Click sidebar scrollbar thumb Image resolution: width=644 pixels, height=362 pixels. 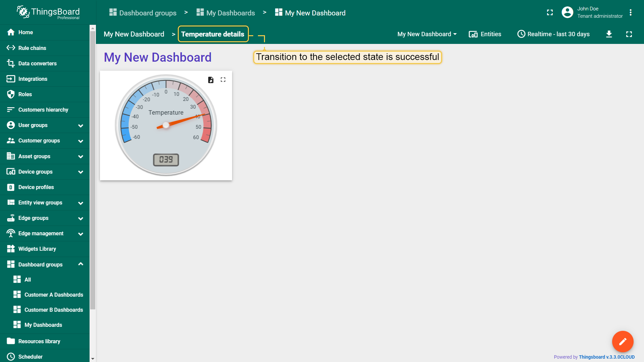93,170
